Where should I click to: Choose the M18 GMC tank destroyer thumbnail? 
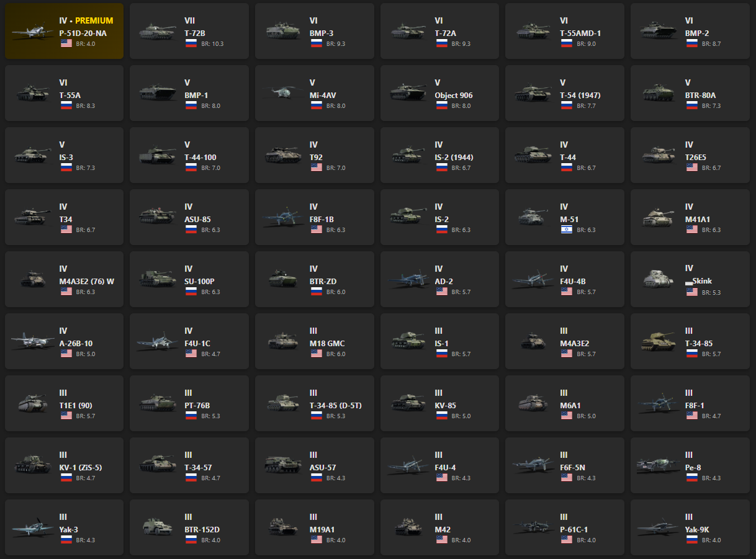283,341
